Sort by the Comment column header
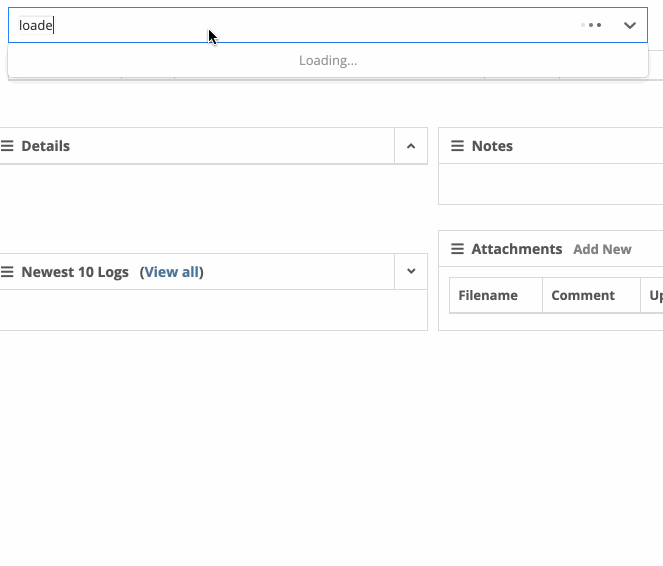 pos(583,295)
